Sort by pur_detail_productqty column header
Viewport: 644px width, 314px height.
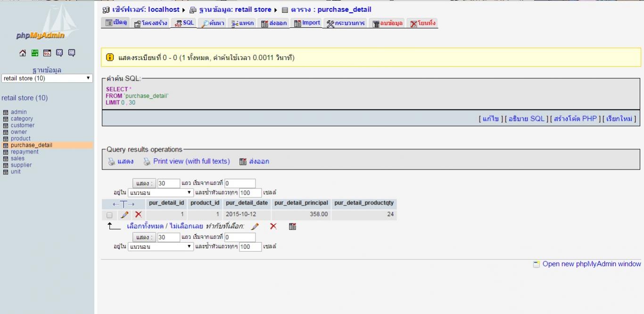click(x=364, y=203)
